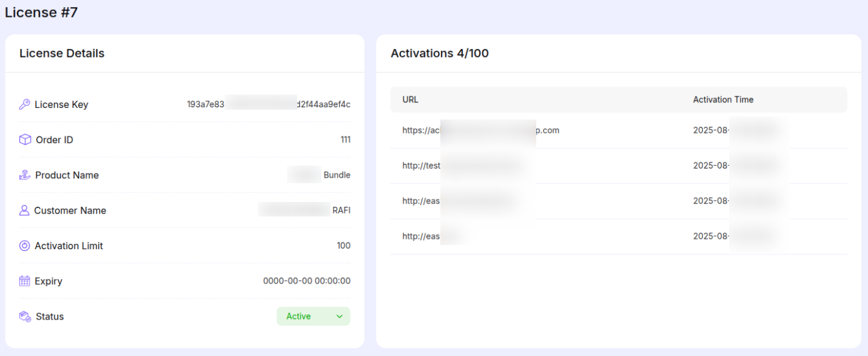The image size is (868, 356).
Task: Click the License Details panel heading
Action: pos(61,53)
